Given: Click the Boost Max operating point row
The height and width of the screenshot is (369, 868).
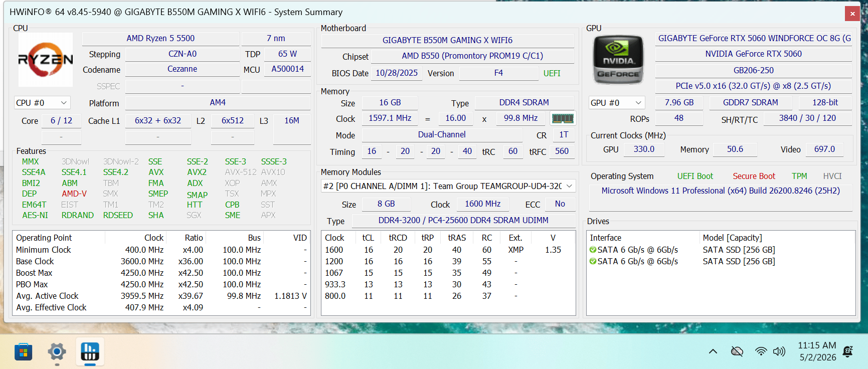Looking at the screenshot, I should 161,273.
